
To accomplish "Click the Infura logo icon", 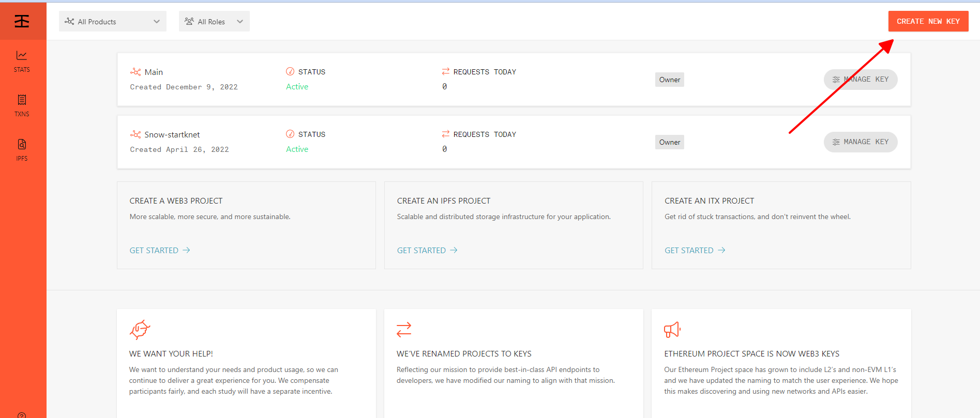I will (x=22, y=21).
